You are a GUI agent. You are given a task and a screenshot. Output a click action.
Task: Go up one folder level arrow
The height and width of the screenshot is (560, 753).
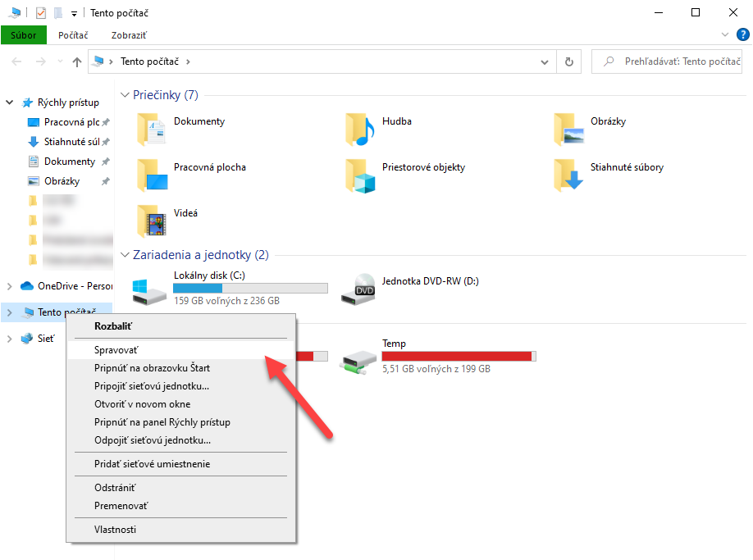tap(77, 61)
